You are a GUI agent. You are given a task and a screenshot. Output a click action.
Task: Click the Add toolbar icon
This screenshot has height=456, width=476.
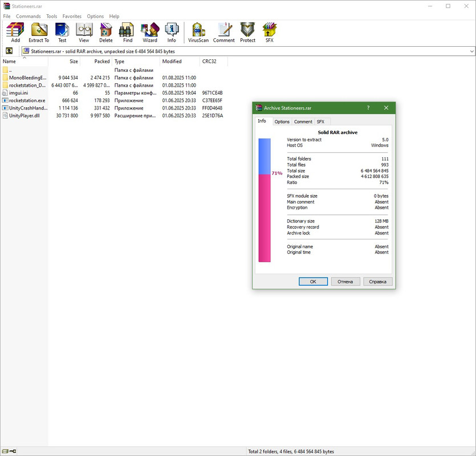[x=15, y=32]
